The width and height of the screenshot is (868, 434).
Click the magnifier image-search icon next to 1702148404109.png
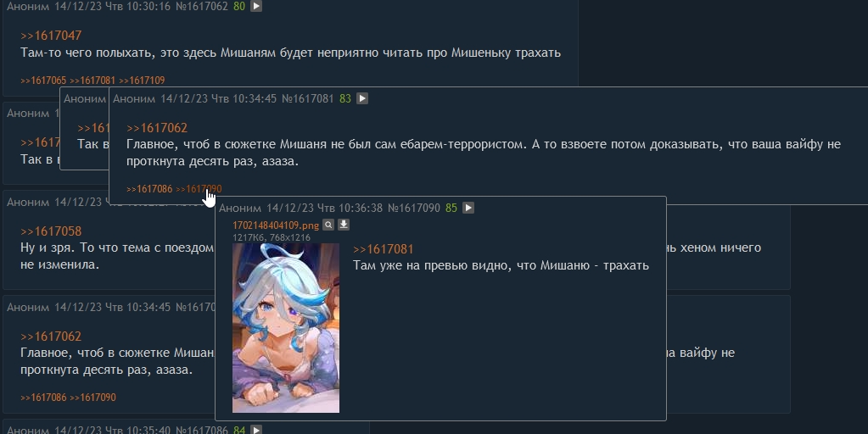click(x=328, y=225)
